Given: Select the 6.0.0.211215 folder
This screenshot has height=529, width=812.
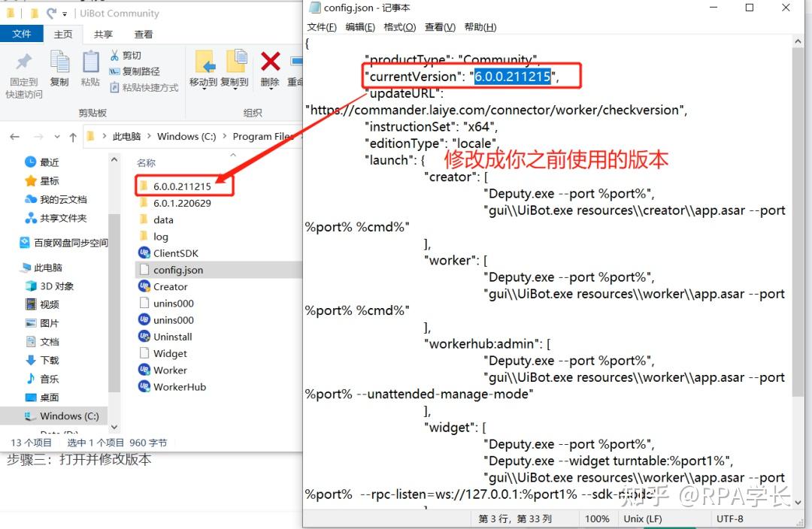Looking at the screenshot, I should coord(176,186).
